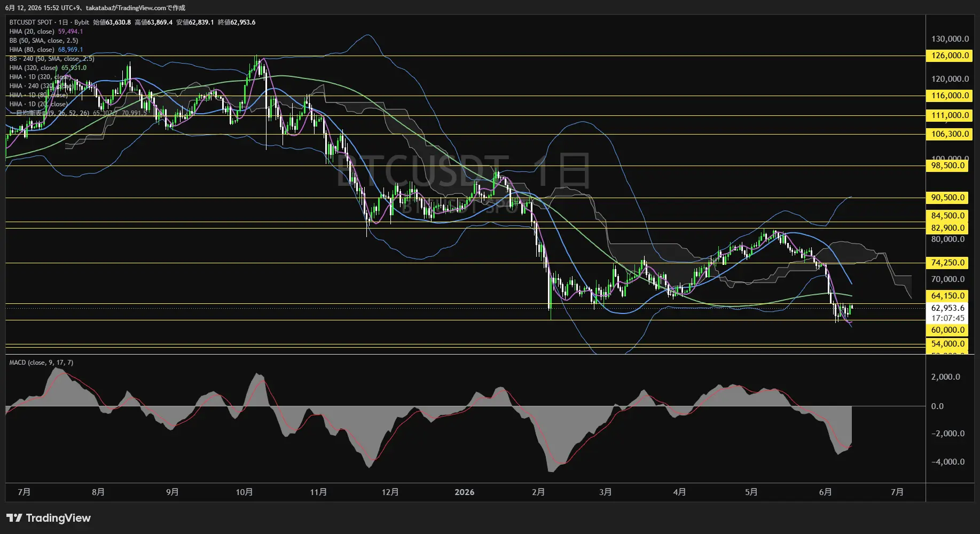Click the MACD axis value 2,000.0
This screenshot has width=980, height=534.
coord(945,377)
